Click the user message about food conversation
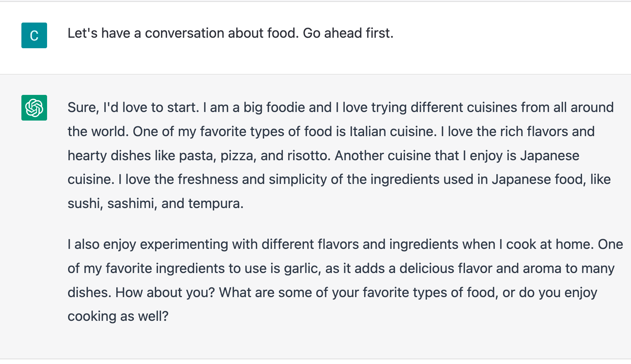The width and height of the screenshot is (631, 364). (230, 33)
